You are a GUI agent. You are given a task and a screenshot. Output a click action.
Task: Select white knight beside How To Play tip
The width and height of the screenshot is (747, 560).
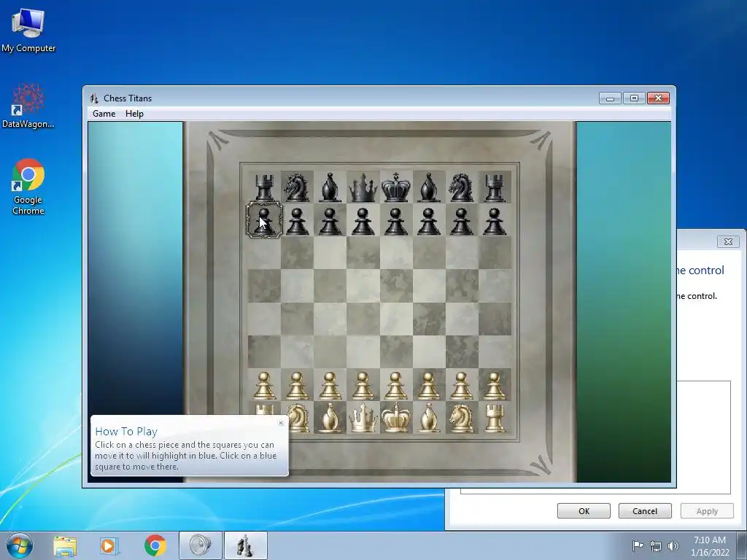tap(298, 418)
